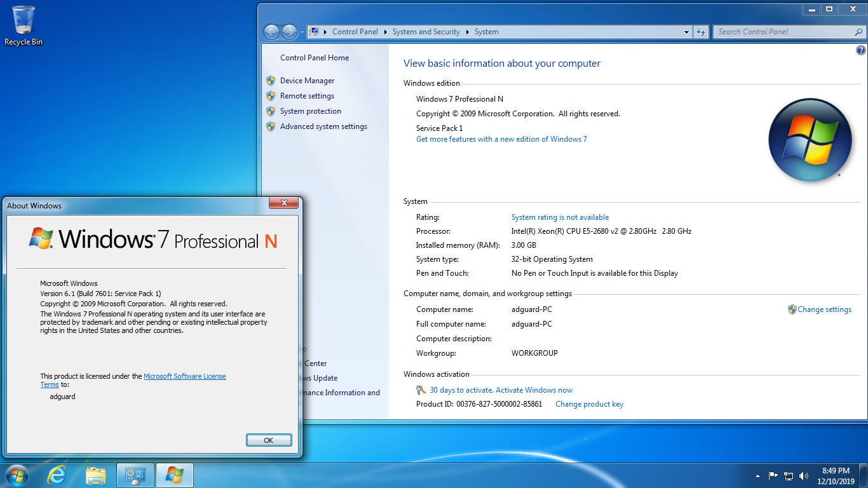Screen dimensions: 868x488
Task: Click the Back arrow in Control Panel
Action: pyautogui.click(x=271, y=32)
